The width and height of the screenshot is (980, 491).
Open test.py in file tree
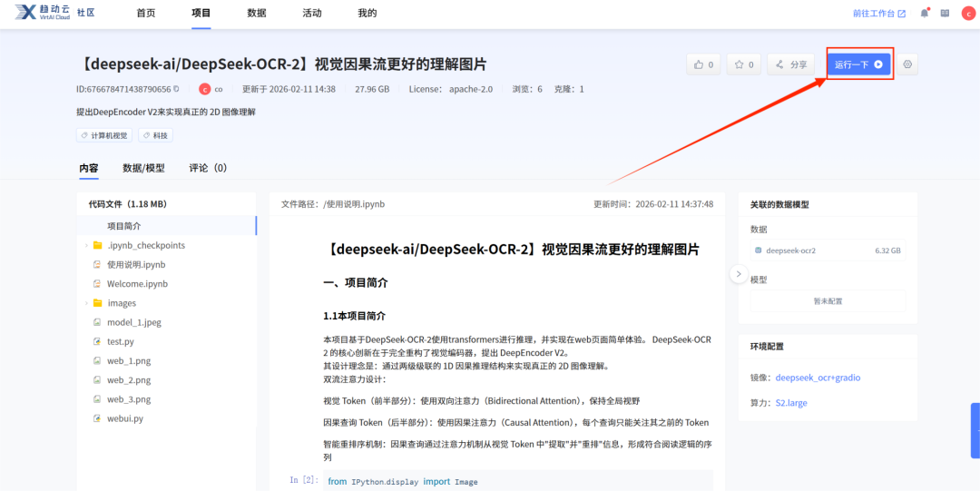121,342
